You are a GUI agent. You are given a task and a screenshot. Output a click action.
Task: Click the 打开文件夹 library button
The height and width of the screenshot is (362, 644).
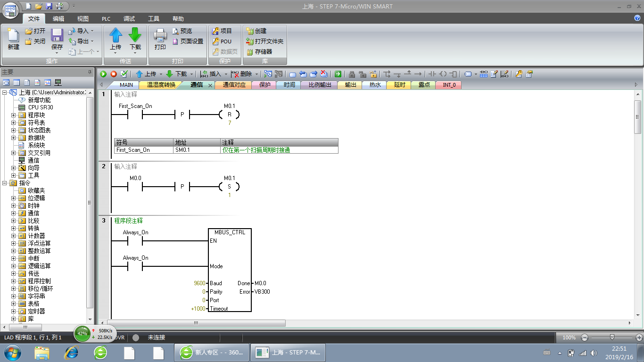coord(264,41)
